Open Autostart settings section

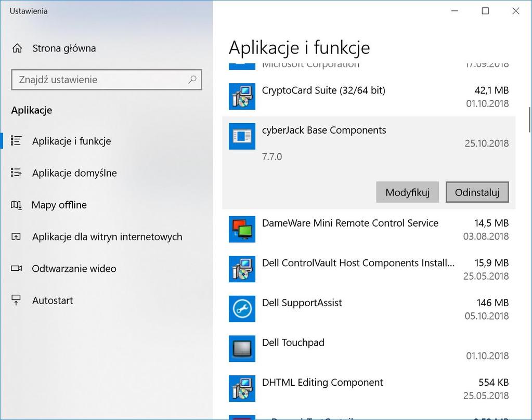tap(53, 300)
